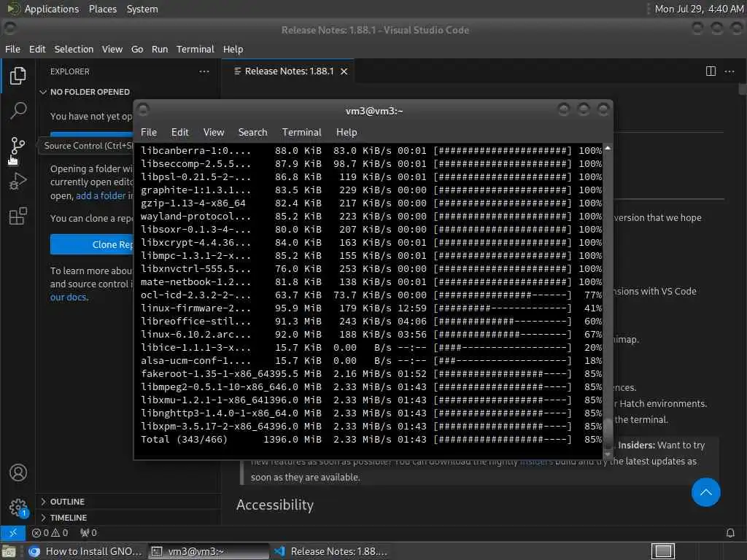Close the Release Notes tab

344,71
